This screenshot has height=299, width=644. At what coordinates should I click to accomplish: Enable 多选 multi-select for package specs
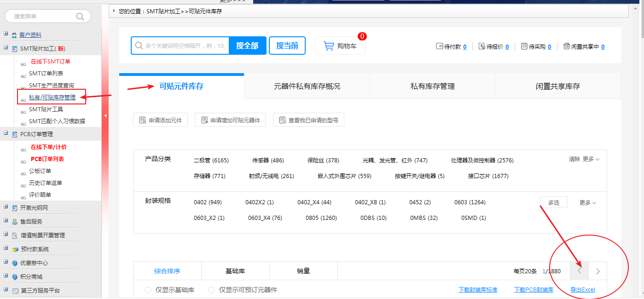[553, 202]
